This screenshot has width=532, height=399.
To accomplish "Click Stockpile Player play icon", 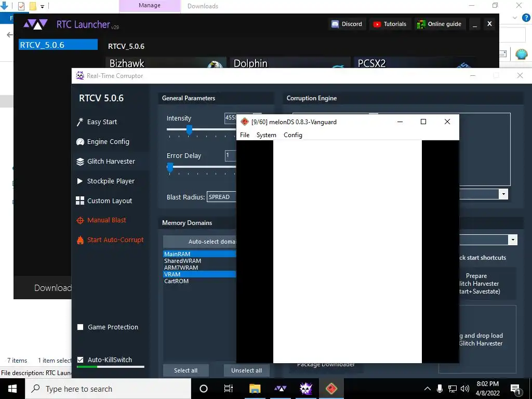I will (x=80, y=181).
